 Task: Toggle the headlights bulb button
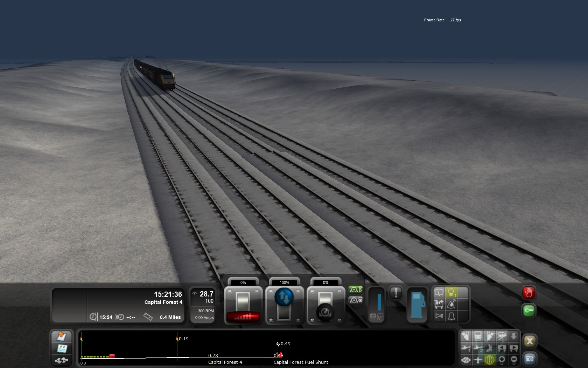point(451,292)
